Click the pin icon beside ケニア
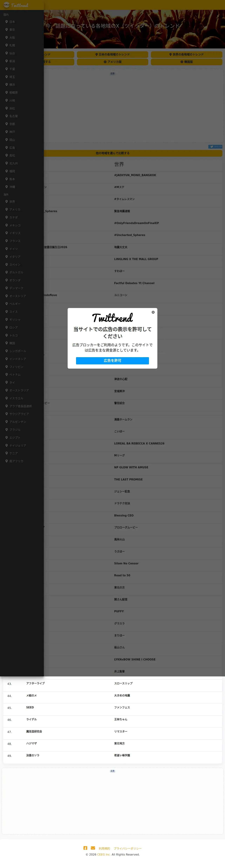The image size is (225, 868). (6, 453)
